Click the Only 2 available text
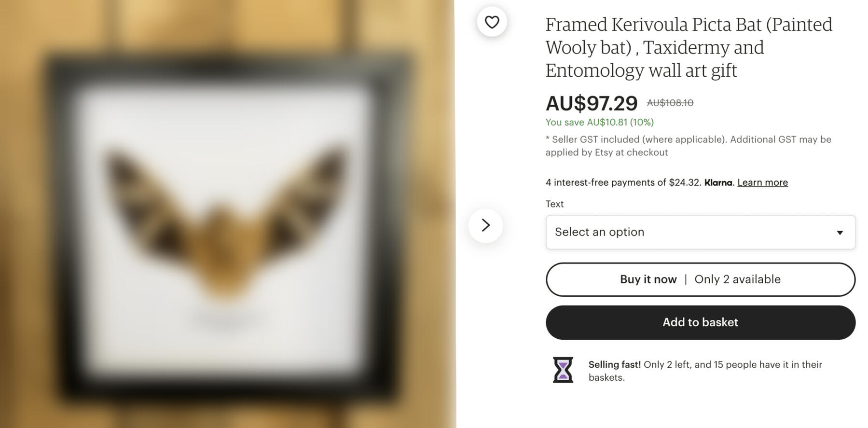868x428 pixels. 737,279
